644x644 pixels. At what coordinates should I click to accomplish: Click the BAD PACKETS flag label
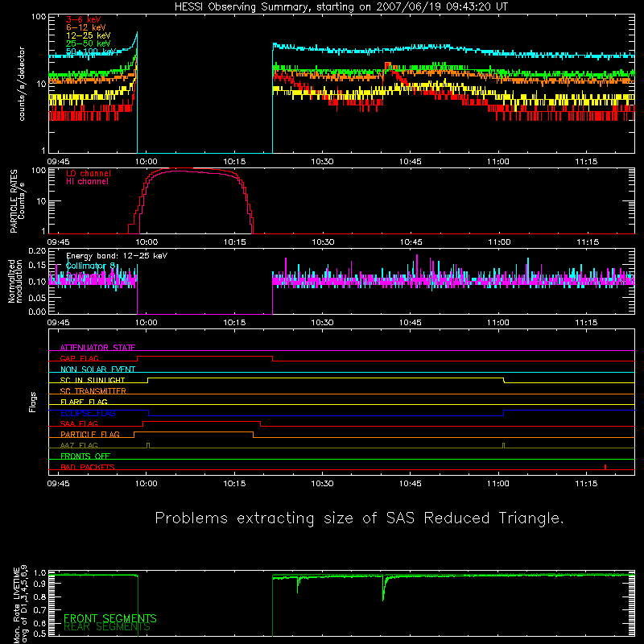point(88,467)
